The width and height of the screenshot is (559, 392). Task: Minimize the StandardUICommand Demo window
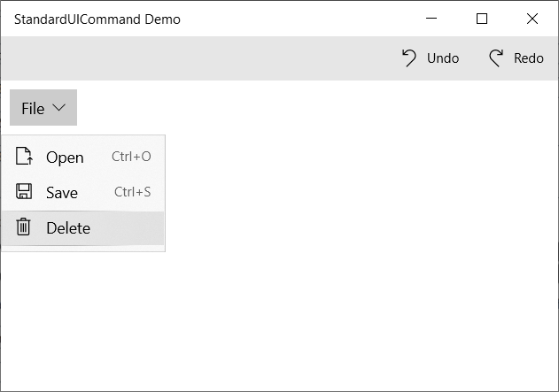[431, 19]
